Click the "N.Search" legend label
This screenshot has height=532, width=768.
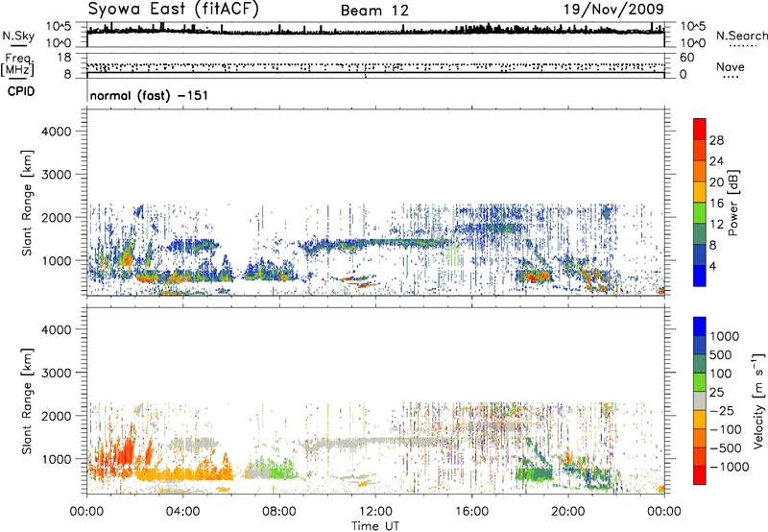(x=741, y=36)
